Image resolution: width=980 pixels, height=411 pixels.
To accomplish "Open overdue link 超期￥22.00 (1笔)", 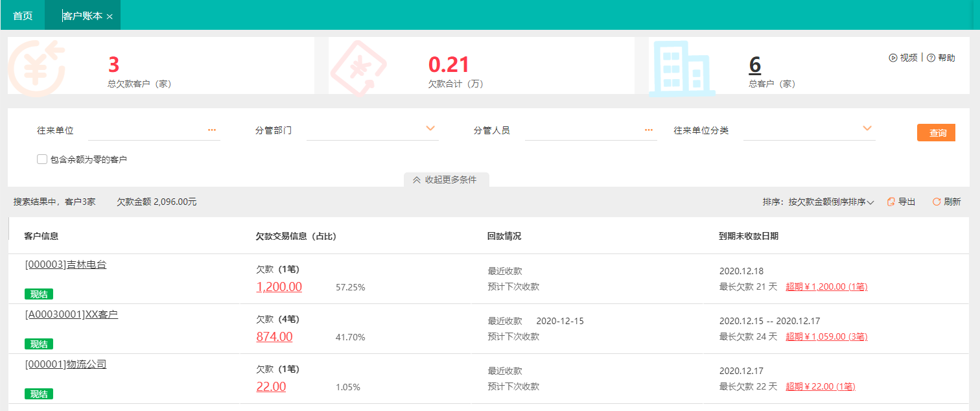I will pyautogui.click(x=821, y=386).
